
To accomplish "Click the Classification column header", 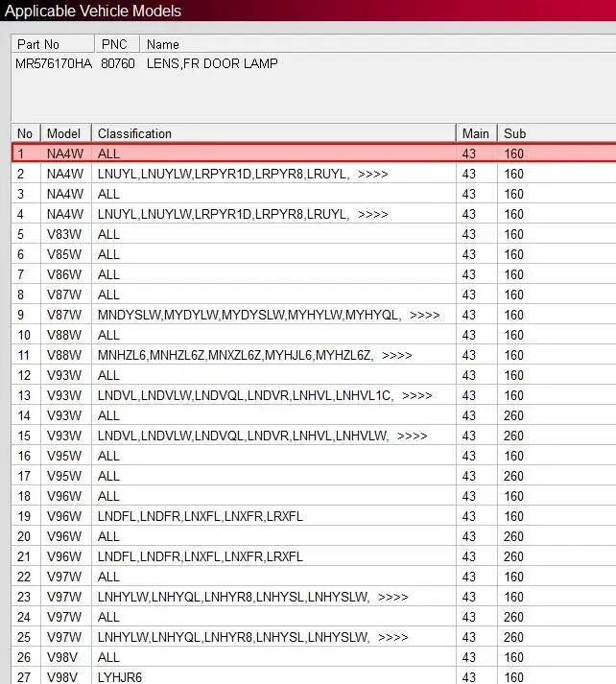I will 273,133.
